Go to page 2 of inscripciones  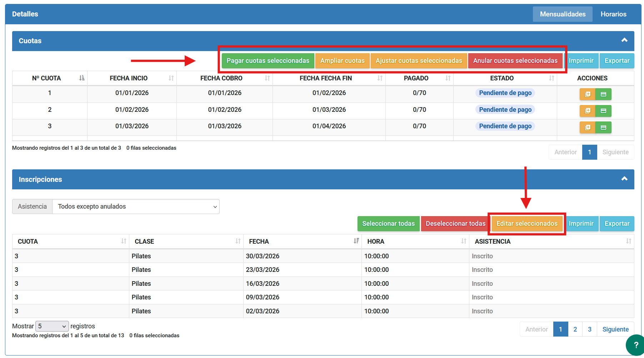[x=575, y=329]
